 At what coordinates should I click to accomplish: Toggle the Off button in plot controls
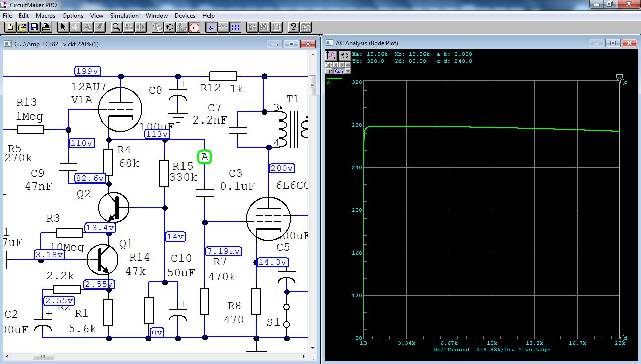[x=329, y=65]
